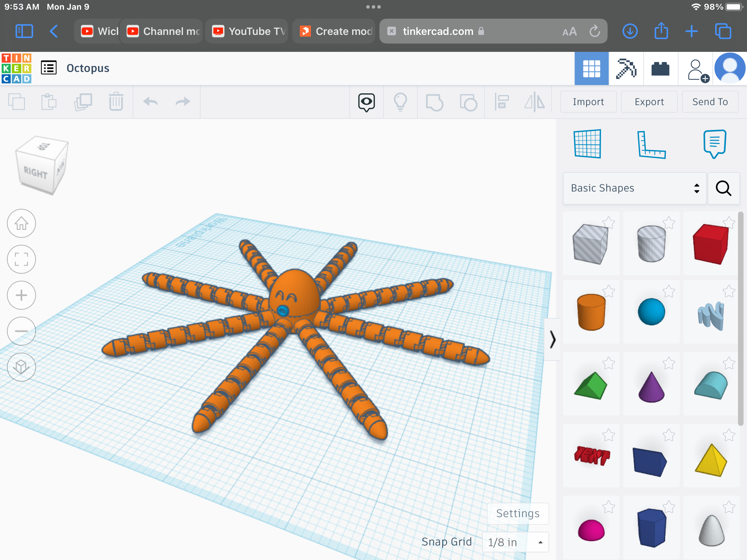747x560 pixels.
Task: Open the designs list icon
Action: pos(49,68)
